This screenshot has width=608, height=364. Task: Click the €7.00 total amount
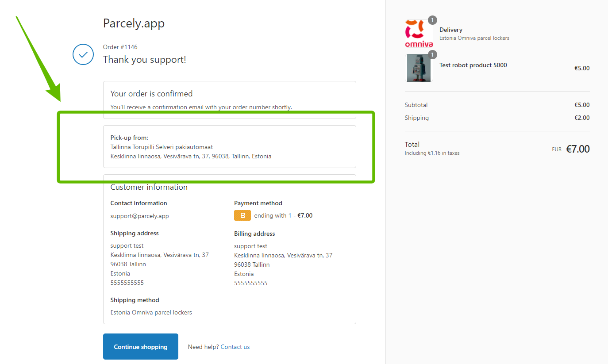pyautogui.click(x=578, y=149)
